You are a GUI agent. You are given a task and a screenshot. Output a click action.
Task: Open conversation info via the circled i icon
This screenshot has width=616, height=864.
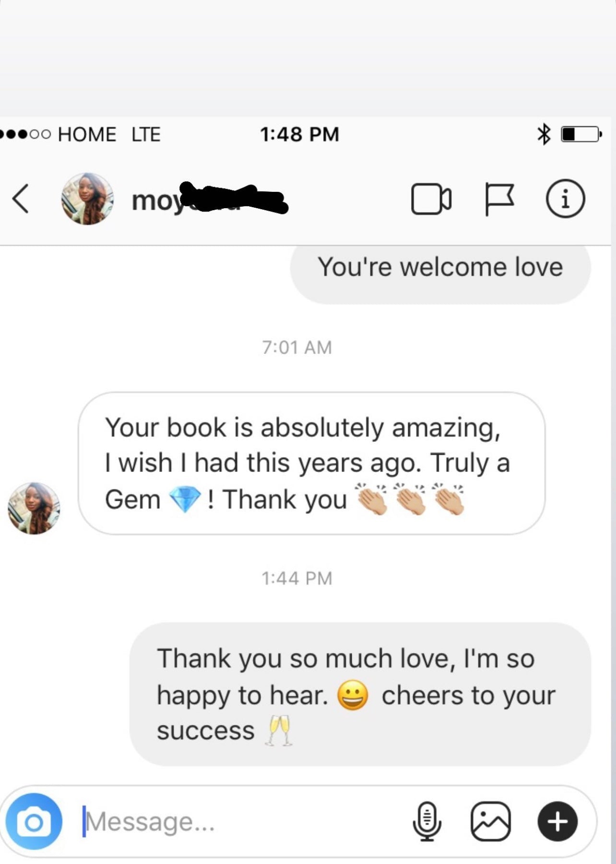[565, 199]
